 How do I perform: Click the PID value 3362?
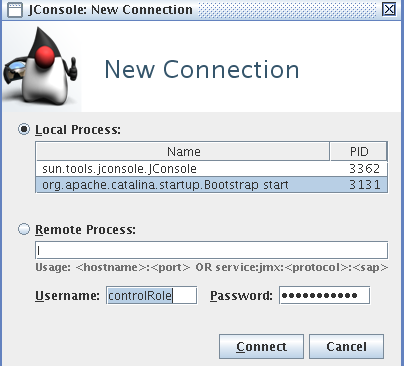364,169
